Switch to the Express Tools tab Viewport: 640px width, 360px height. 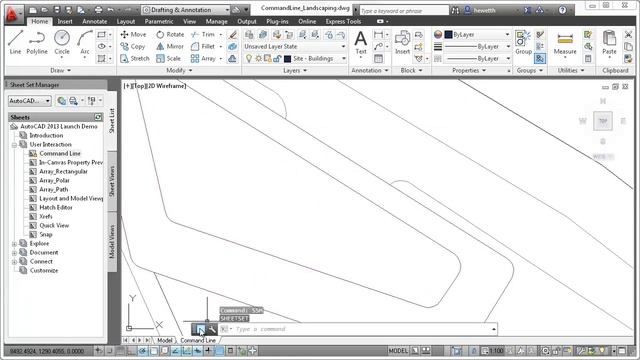click(343, 21)
